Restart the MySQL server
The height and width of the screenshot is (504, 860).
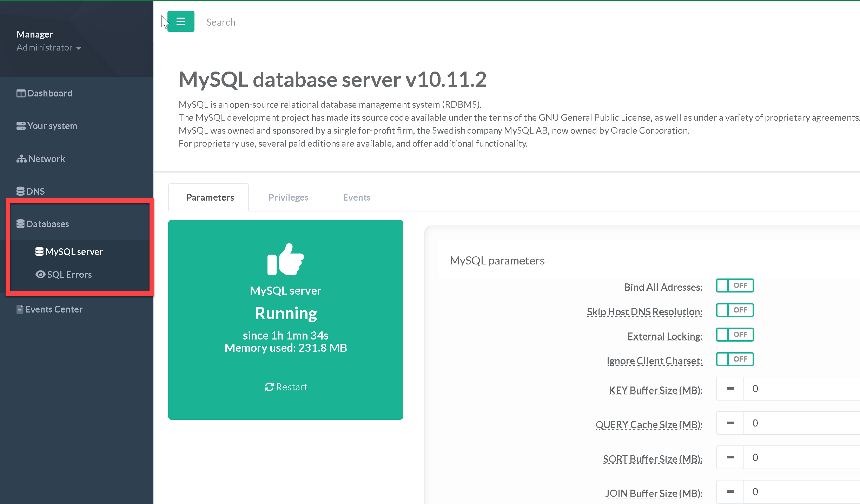286,387
